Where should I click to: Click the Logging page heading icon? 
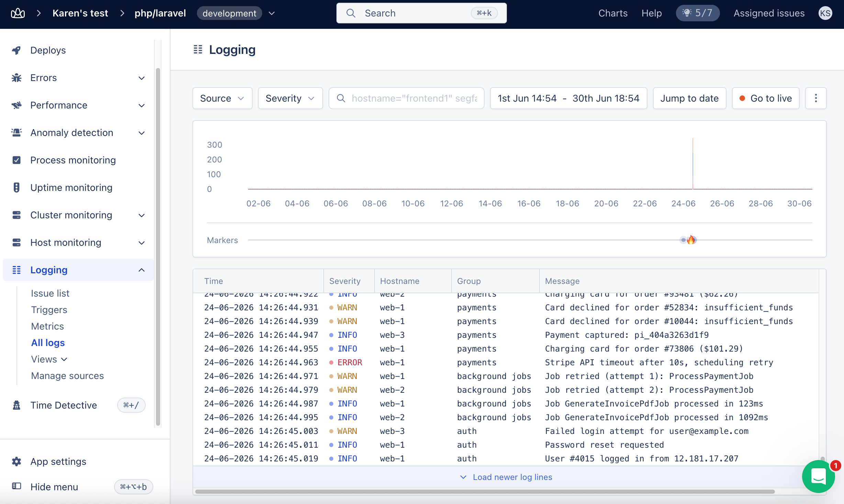tap(198, 50)
